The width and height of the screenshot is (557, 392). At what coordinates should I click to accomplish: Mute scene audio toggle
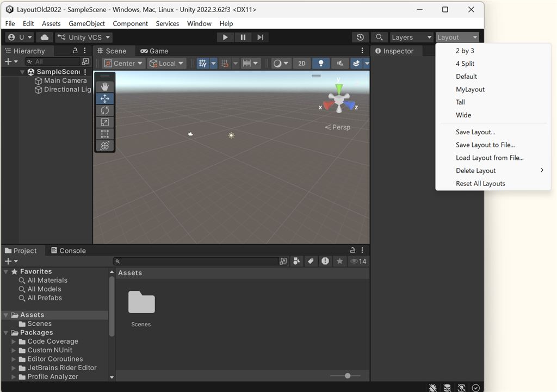pyautogui.click(x=339, y=63)
